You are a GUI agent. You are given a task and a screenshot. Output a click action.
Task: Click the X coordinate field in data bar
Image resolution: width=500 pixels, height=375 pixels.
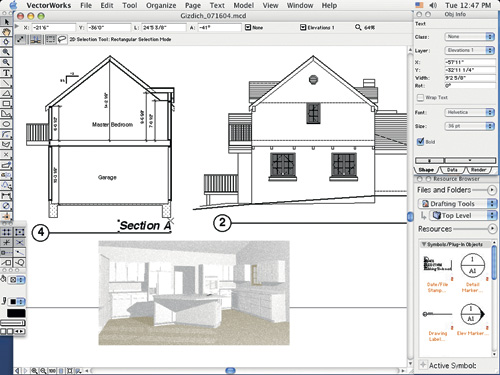pos(53,28)
